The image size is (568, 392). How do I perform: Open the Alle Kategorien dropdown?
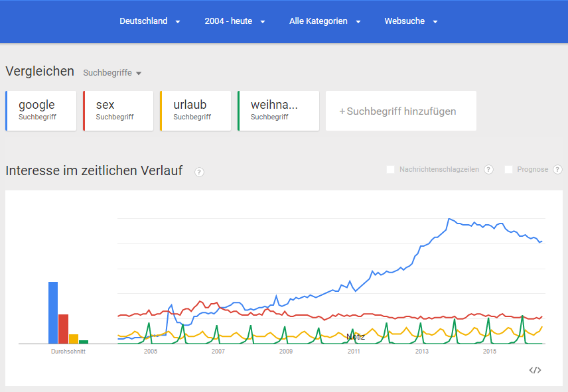click(325, 21)
